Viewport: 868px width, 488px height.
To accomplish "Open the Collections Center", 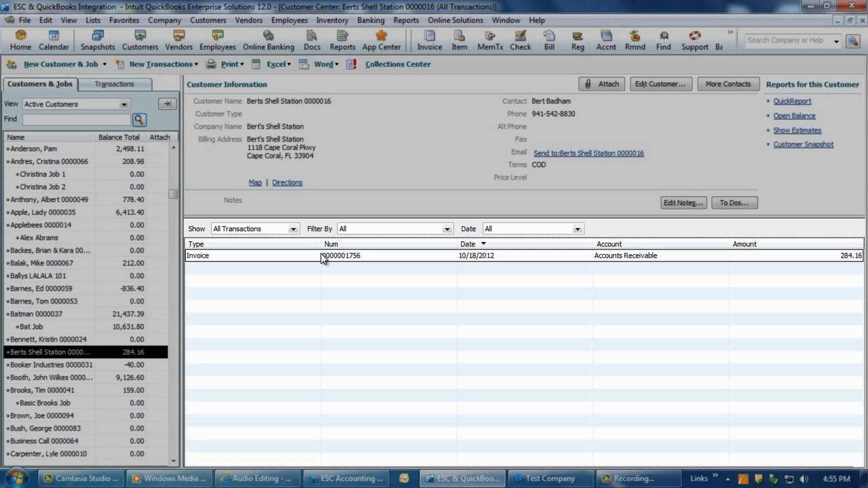I will click(398, 64).
